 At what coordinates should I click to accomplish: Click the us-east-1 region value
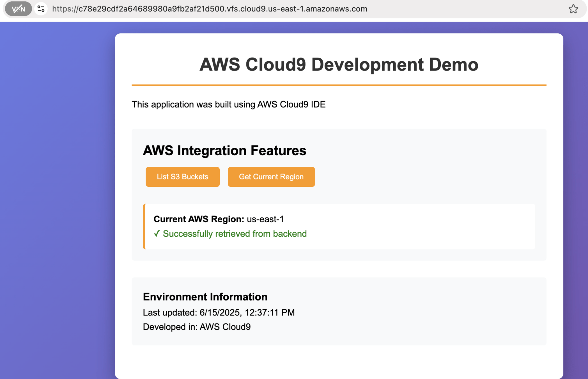pos(265,219)
